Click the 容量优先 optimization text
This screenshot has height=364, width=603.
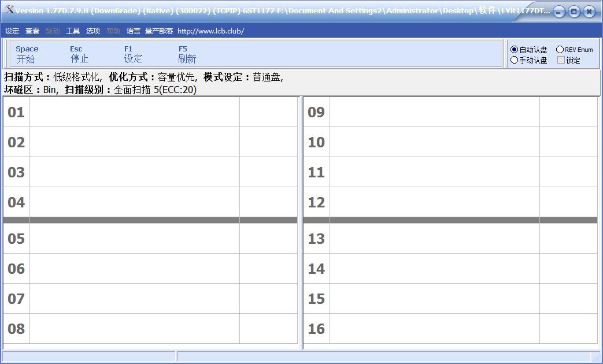click(x=176, y=77)
